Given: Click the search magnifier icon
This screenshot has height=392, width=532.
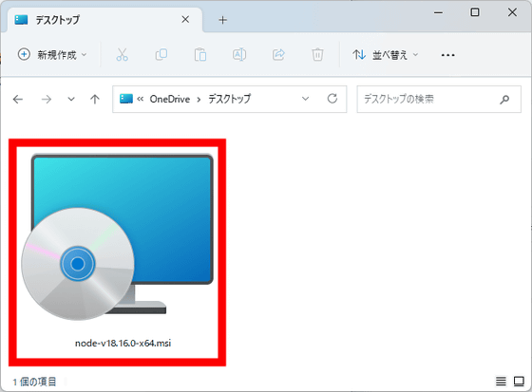Looking at the screenshot, I should tap(504, 100).
